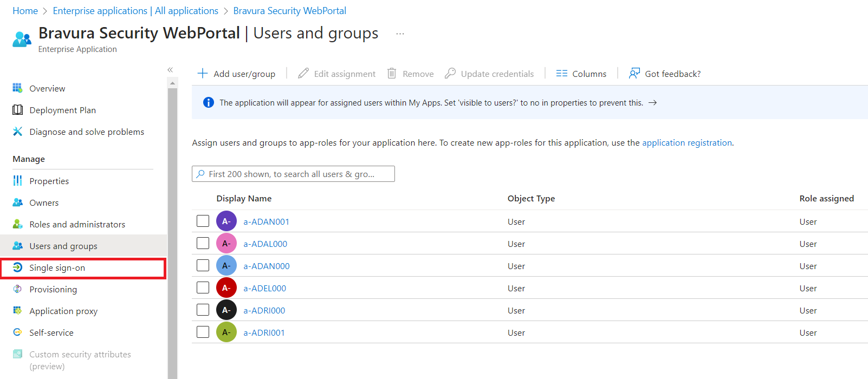Click the enterprise application header icon
868x379 pixels.
22,39
